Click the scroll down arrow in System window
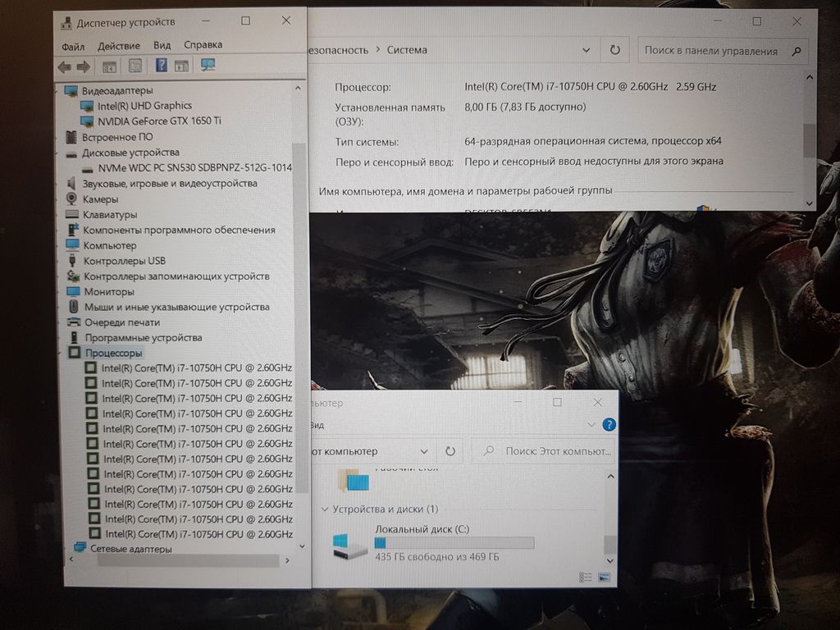Image resolution: width=840 pixels, height=630 pixels. (x=810, y=203)
